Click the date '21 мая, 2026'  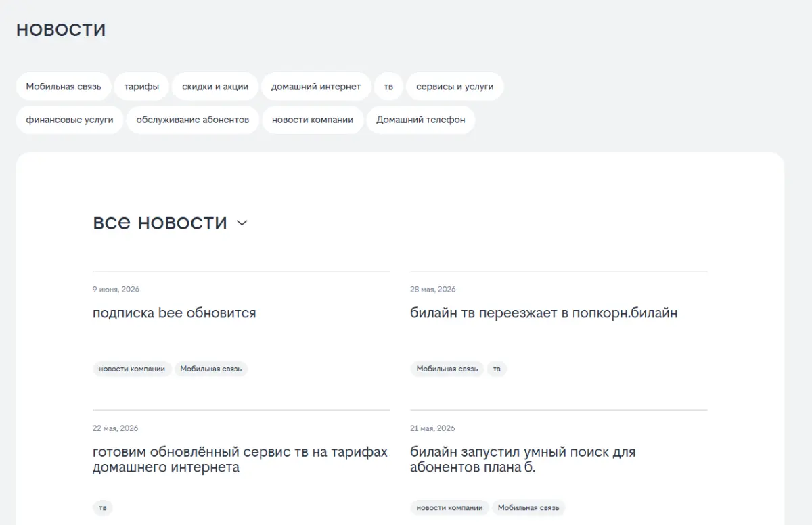(x=432, y=428)
